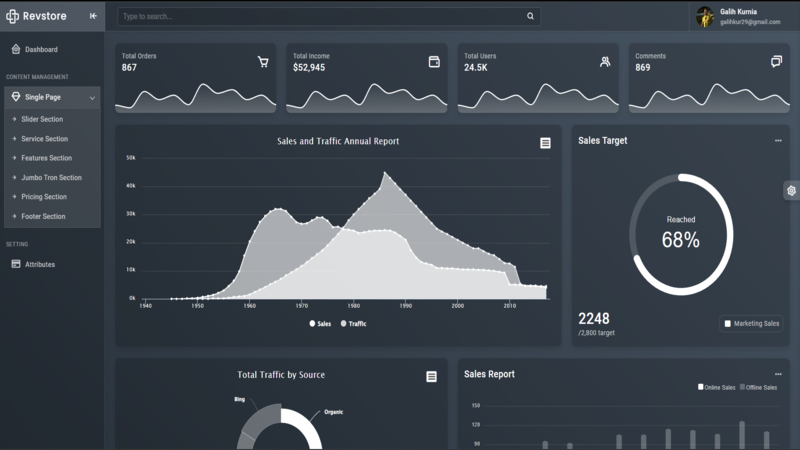Open Sales Target more options dots
The width and height of the screenshot is (800, 450).
click(x=778, y=140)
